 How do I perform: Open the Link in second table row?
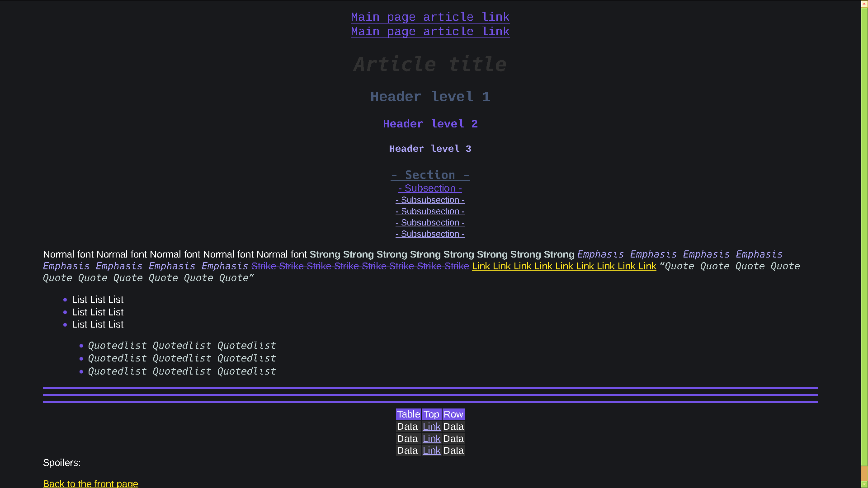click(431, 438)
